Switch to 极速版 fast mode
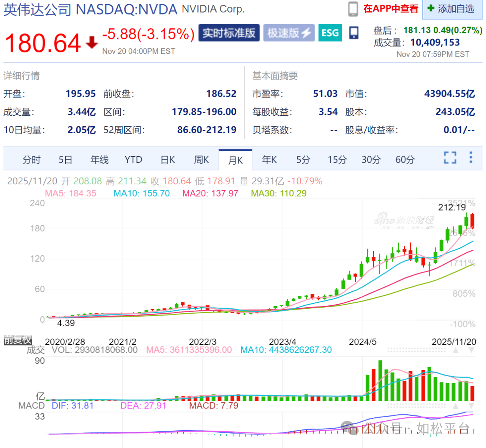The width and height of the screenshot is (486, 448). (289, 33)
